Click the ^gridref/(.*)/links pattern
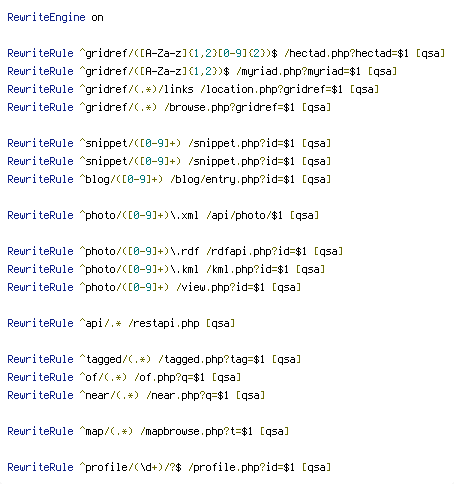Viewport: 454px width, 484px height. (x=136, y=89)
